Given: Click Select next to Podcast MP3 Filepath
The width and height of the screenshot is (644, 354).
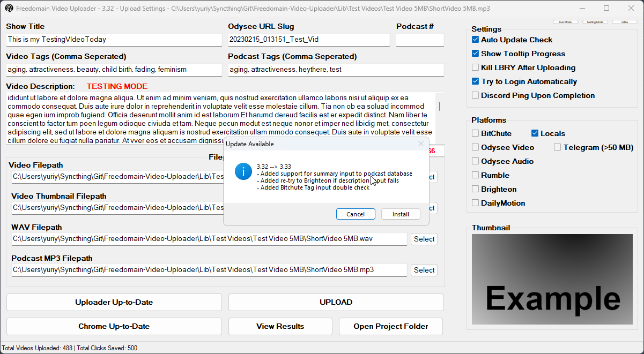Looking at the screenshot, I should coord(424,270).
